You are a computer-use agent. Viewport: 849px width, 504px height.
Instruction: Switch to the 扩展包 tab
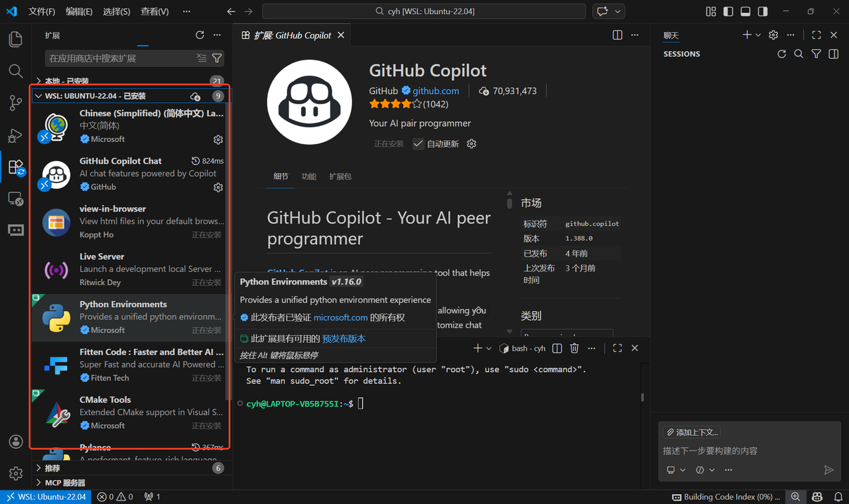point(340,176)
